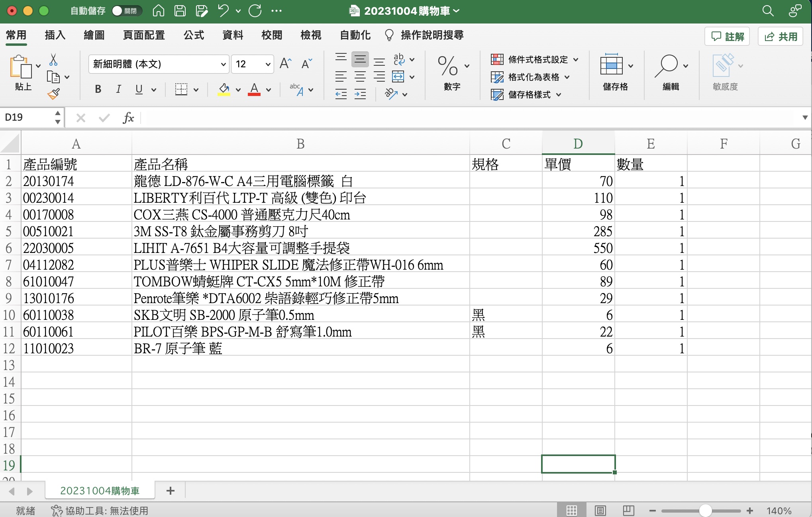Open the font size dropdown
The height and width of the screenshot is (517, 812).
[x=268, y=64]
